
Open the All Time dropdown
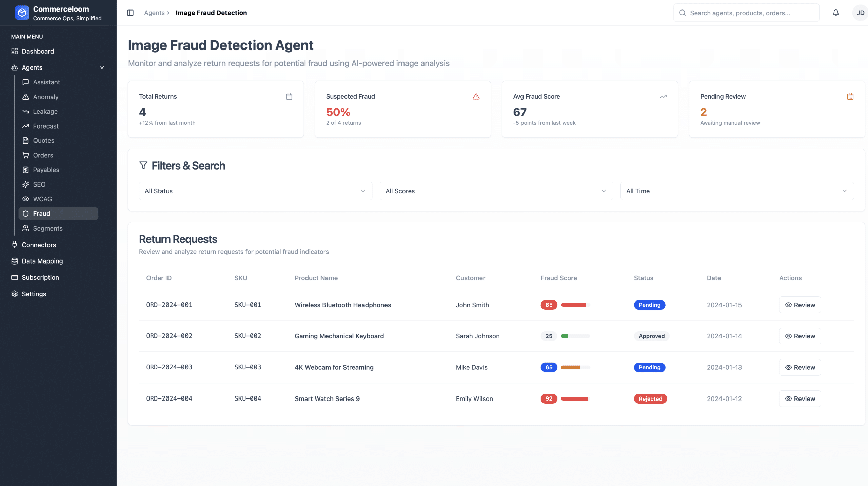(737, 191)
